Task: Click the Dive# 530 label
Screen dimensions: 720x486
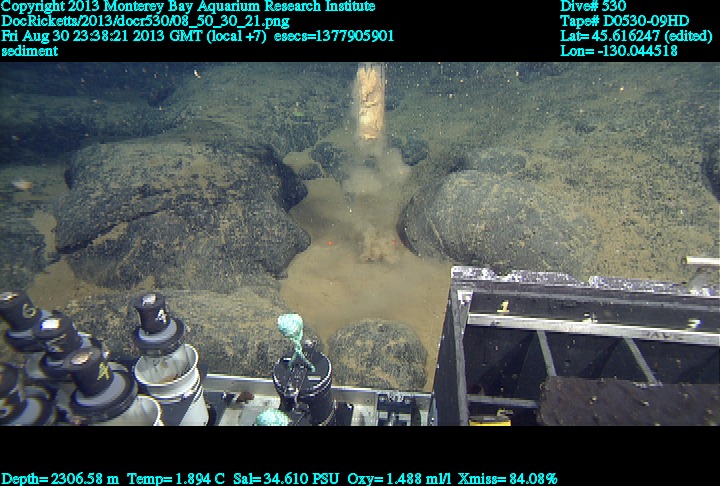Action: pos(593,6)
